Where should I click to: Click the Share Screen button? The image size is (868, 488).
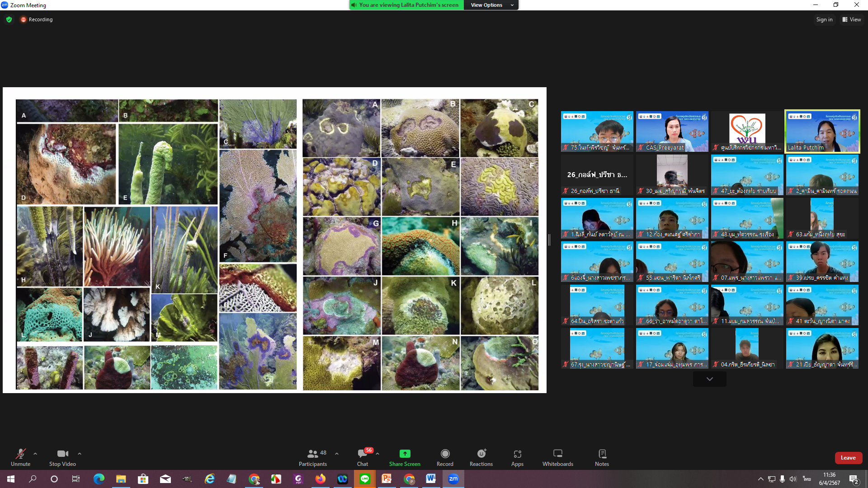click(405, 457)
